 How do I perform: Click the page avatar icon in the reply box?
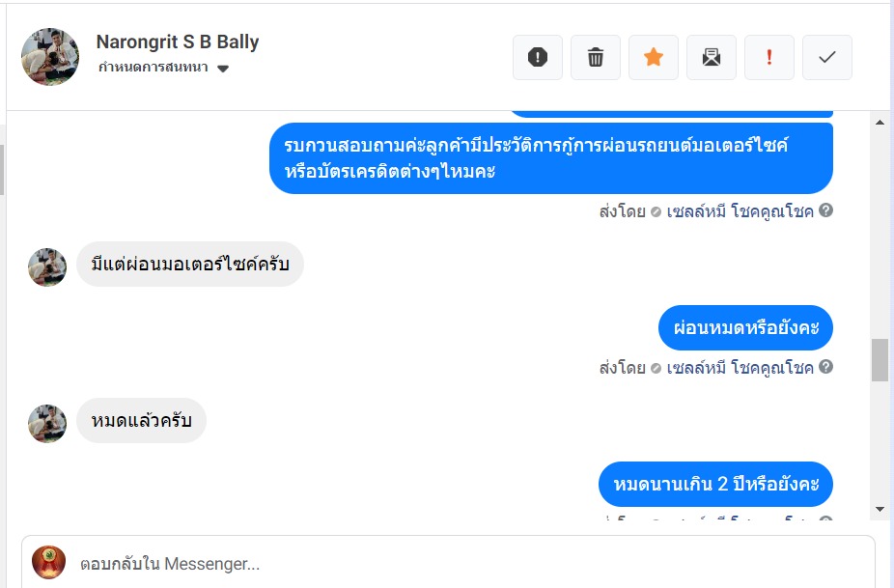(49, 563)
